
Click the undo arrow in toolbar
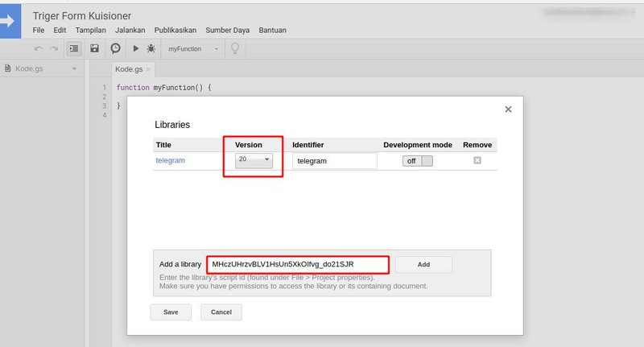point(39,49)
